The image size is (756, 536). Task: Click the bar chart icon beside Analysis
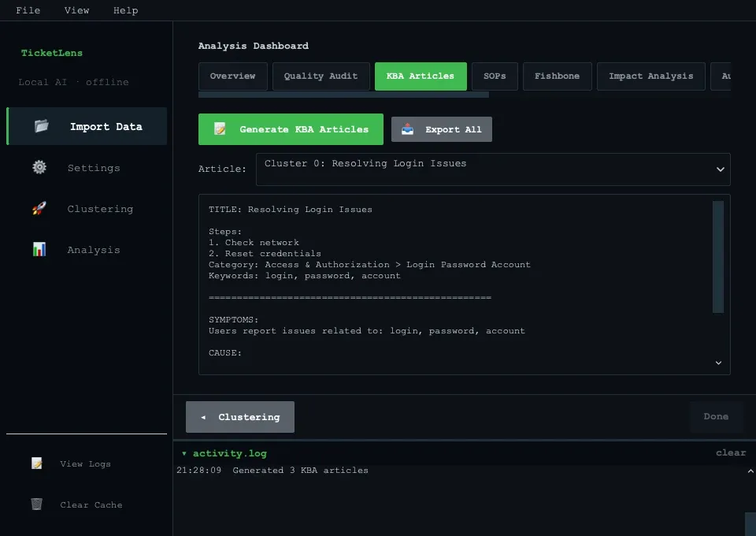(39, 249)
